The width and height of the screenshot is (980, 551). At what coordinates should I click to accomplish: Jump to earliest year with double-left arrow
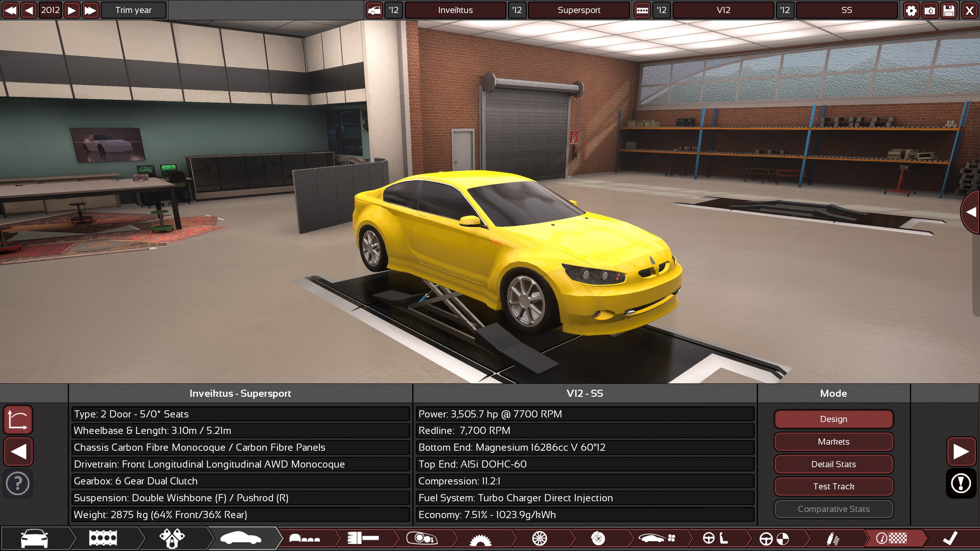click(x=10, y=10)
